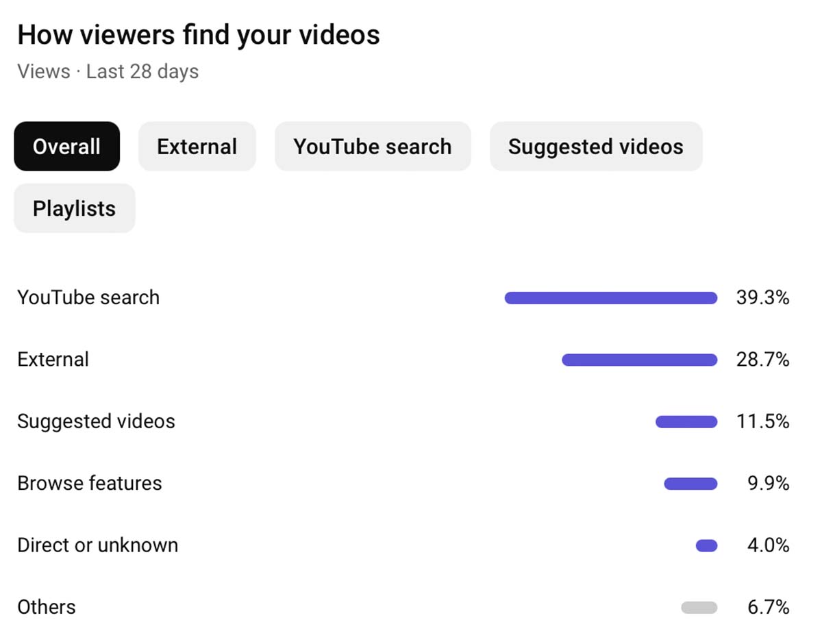Click the YouTube search row label
Viewport: 822px width, 644px height.
click(x=88, y=297)
